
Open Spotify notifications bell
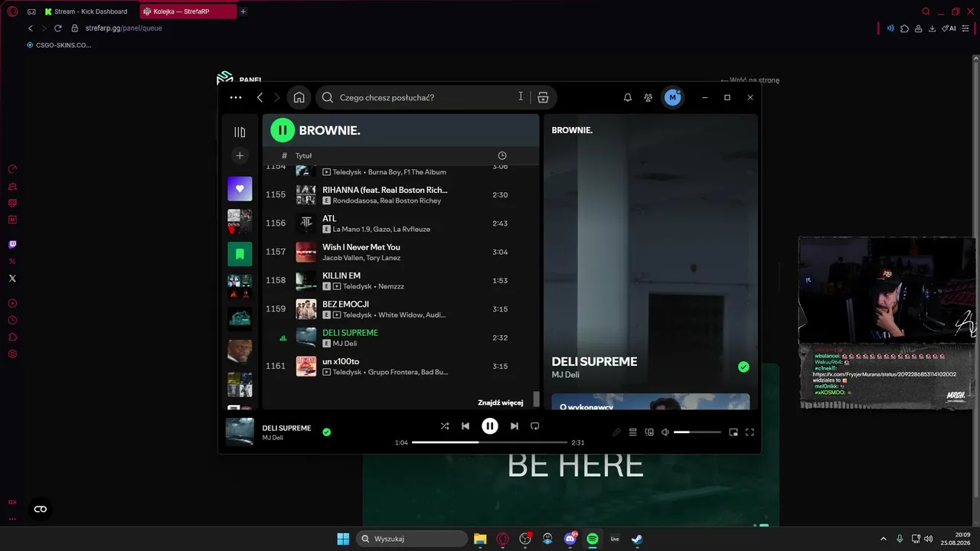coord(628,97)
